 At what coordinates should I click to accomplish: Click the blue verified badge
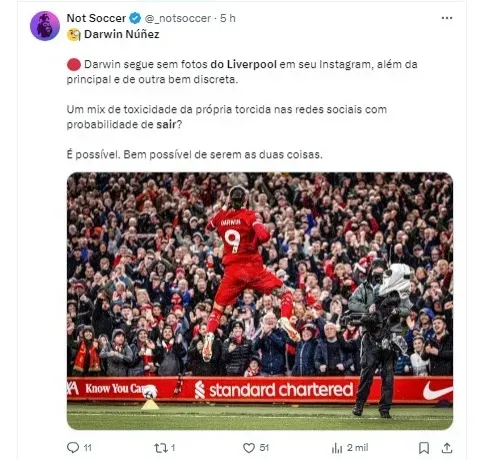(x=135, y=18)
